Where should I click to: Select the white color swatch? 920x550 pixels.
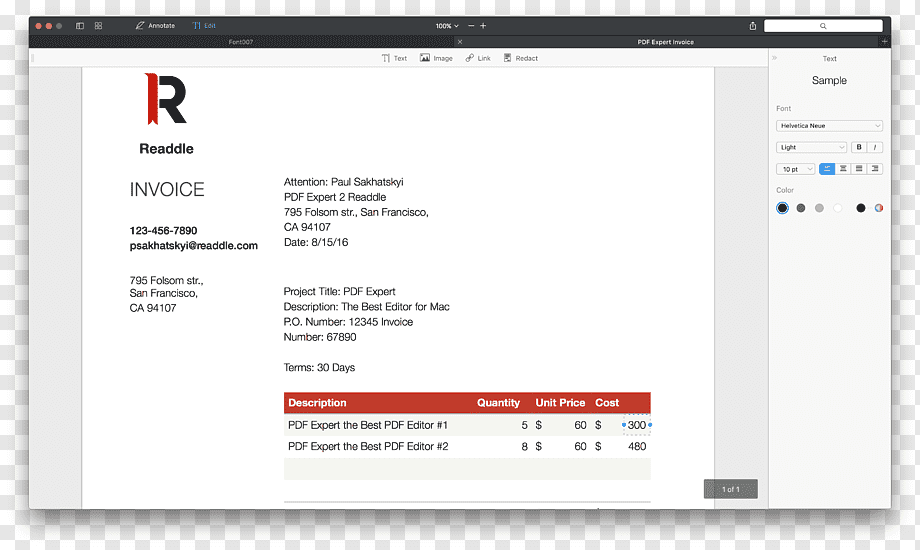click(x=838, y=208)
